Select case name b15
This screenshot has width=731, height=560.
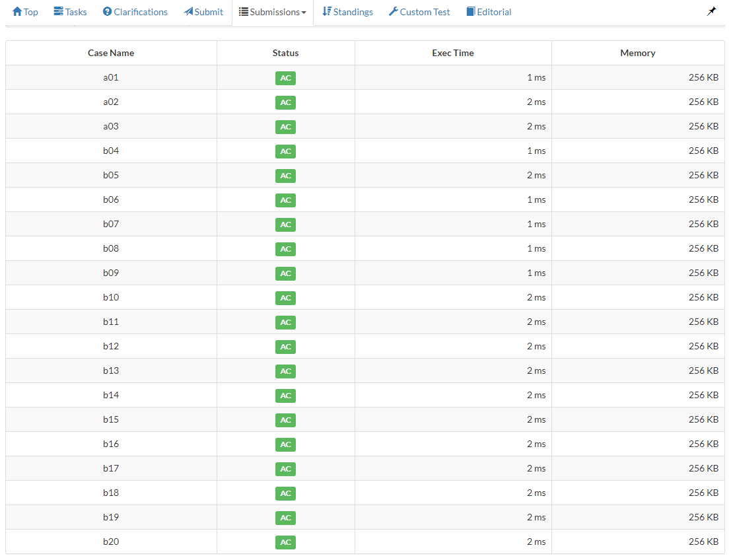pyautogui.click(x=111, y=419)
